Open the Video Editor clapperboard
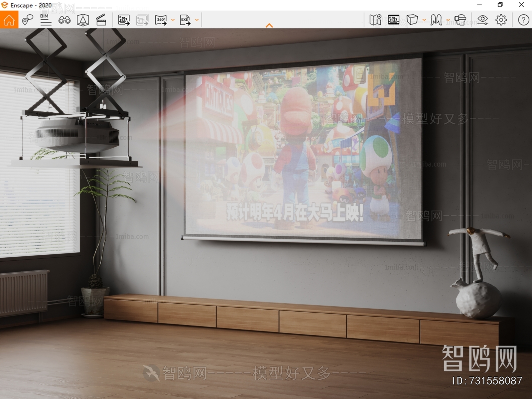This screenshot has height=399, width=532. click(x=101, y=20)
